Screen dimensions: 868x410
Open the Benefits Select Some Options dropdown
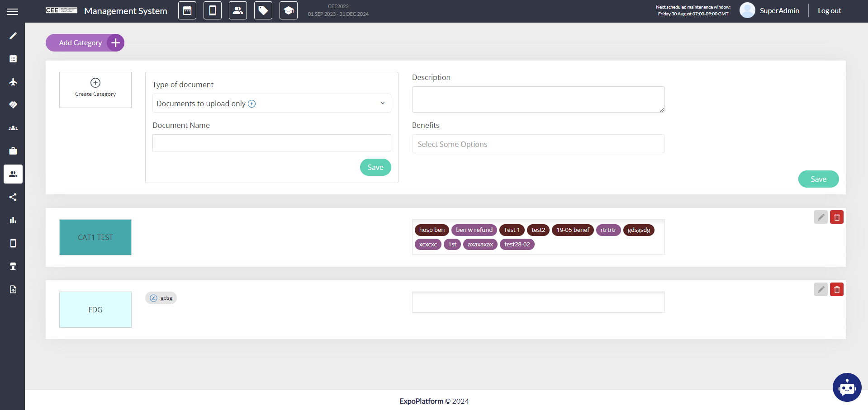coord(538,144)
